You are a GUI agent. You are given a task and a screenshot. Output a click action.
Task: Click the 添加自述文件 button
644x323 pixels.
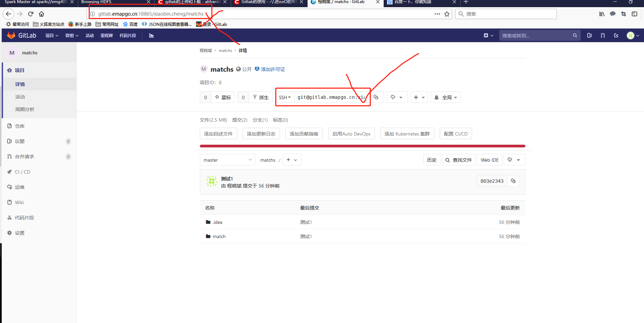(x=218, y=133)
